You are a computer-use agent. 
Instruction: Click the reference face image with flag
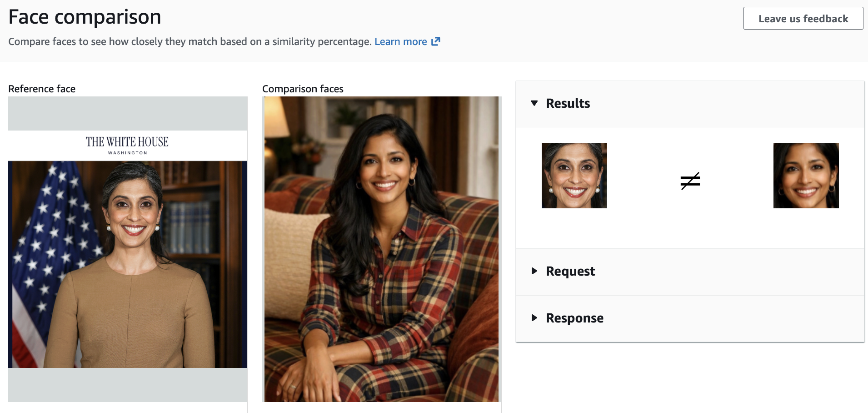pos(128,264)
